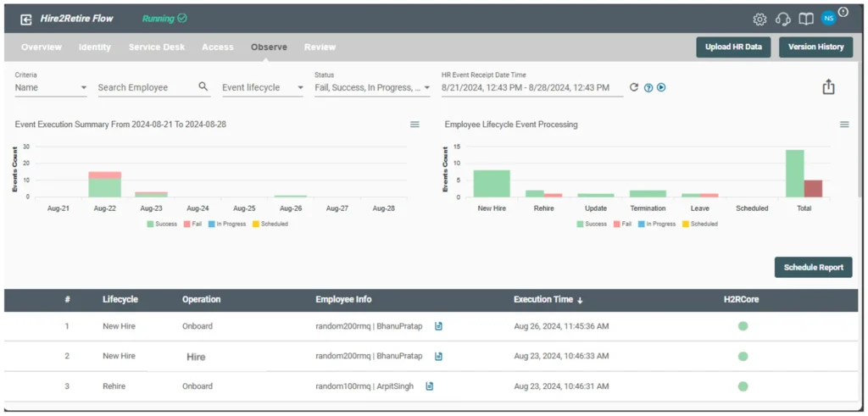This screenshot has width=868, height=416.
Task: Click the Total Fail red bar
Action: pos(813,188)
